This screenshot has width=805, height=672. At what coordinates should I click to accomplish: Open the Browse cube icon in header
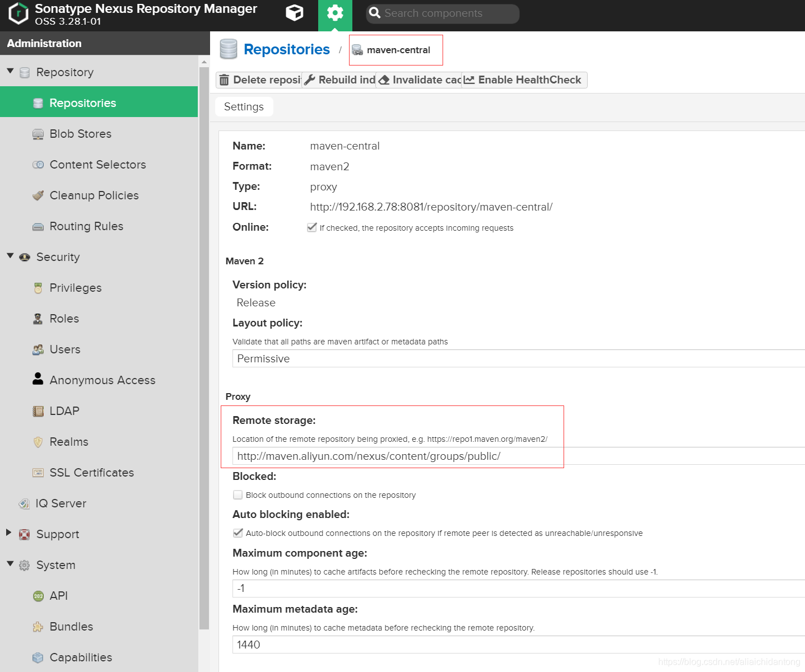pos(295,13)
